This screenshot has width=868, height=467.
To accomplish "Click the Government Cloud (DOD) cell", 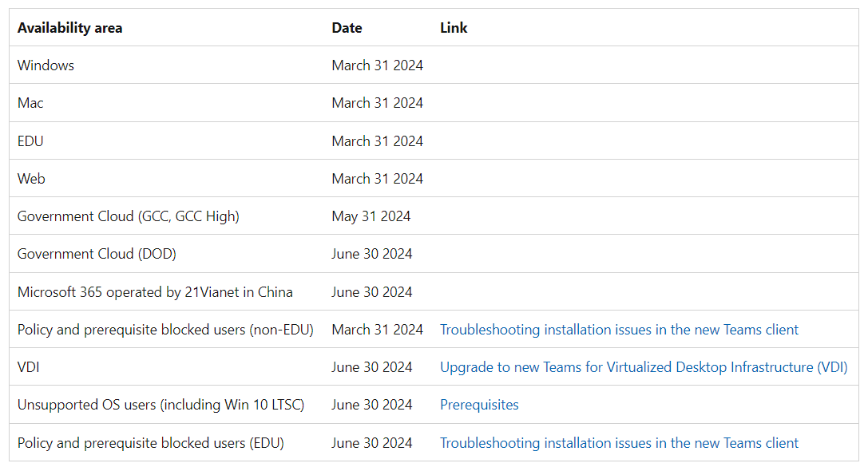I will [97, 254].
